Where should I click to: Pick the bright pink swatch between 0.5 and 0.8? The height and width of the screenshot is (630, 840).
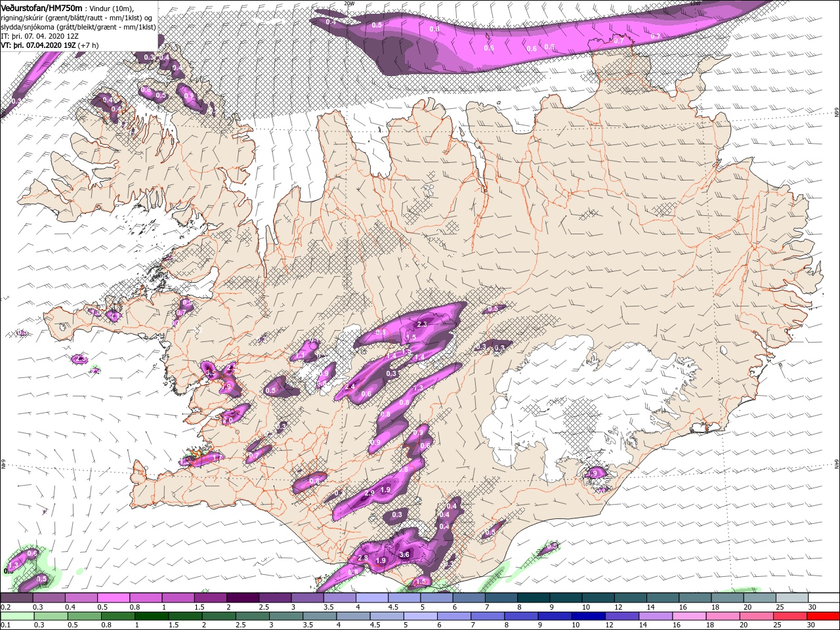click(113, 598)
